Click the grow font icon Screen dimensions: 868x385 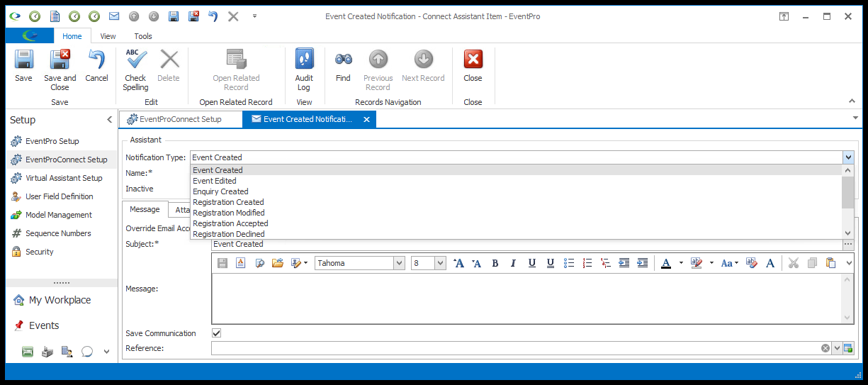tap(458, 263)
